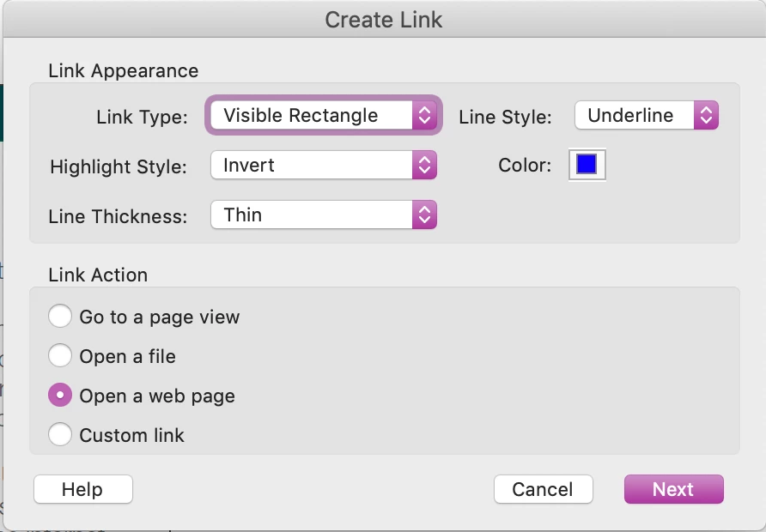Click the "Link Action" section heading
This screenshot has height=532, width=766.
point(98,275)
